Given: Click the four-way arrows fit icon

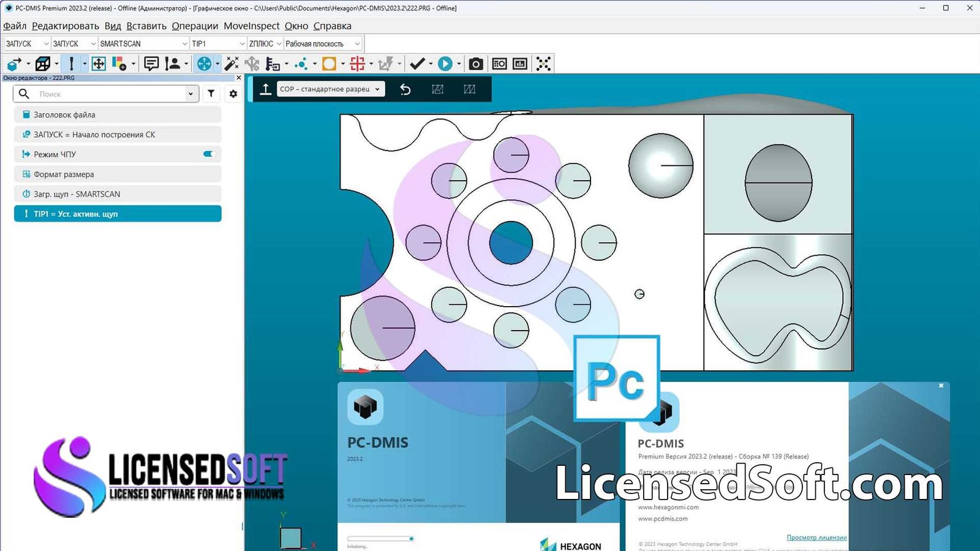Looking at the screenshot, I should pyautogui.click(x=99, y=64).
